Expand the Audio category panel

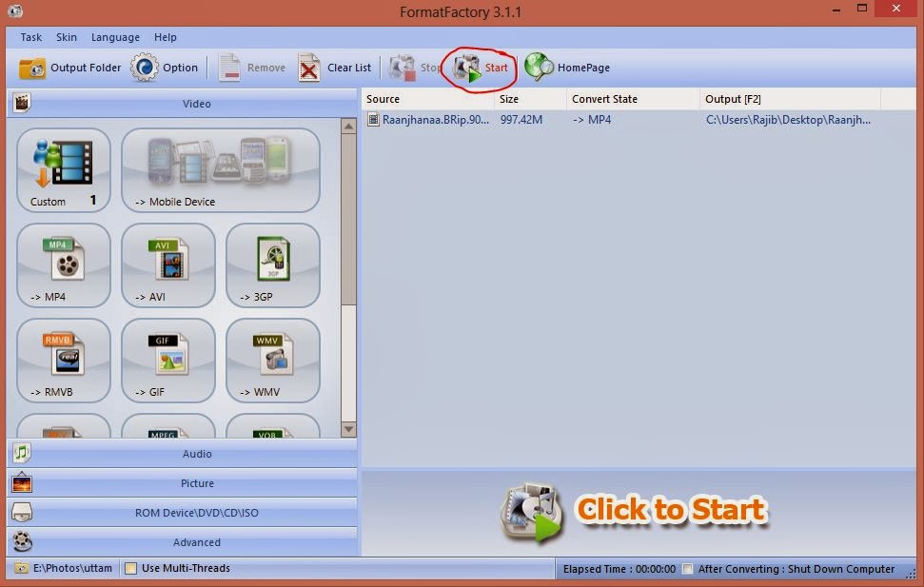tap(182, 454)
